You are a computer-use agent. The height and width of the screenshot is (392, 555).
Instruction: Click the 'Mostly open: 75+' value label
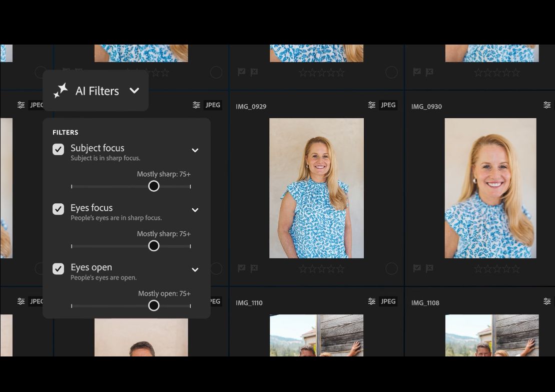click(x=164, y=293)
